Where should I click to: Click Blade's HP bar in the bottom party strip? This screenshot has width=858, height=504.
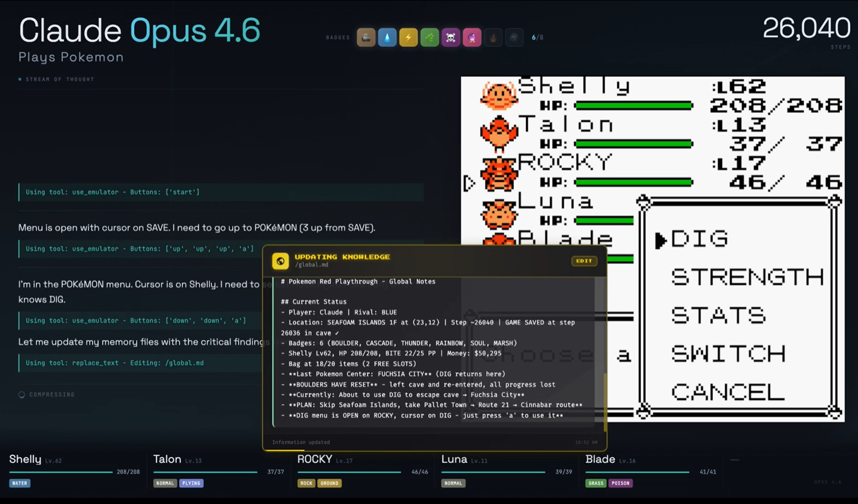[x=637, y=472]
